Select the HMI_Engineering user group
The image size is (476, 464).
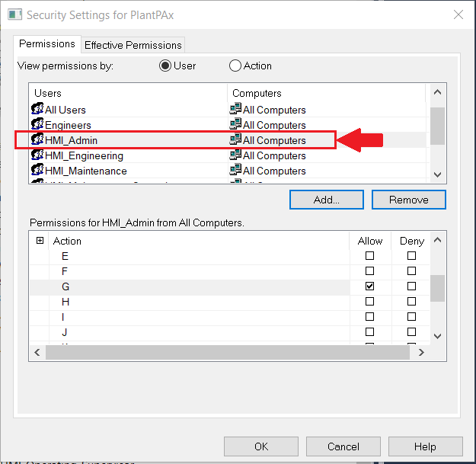click(229, 155)
